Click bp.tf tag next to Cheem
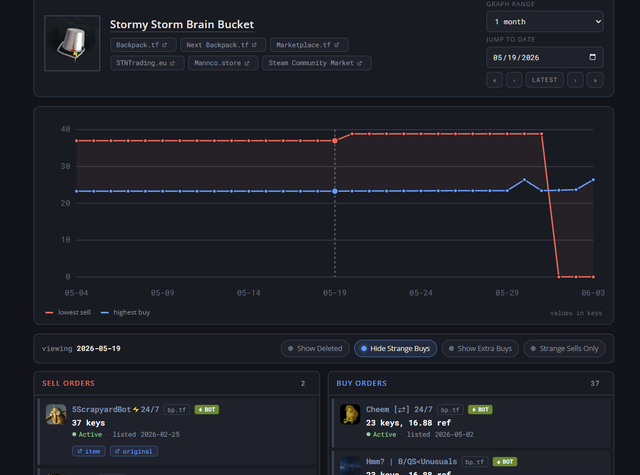Image resolution: width=640 pixels, height=475 pixels. click(450, 410)
